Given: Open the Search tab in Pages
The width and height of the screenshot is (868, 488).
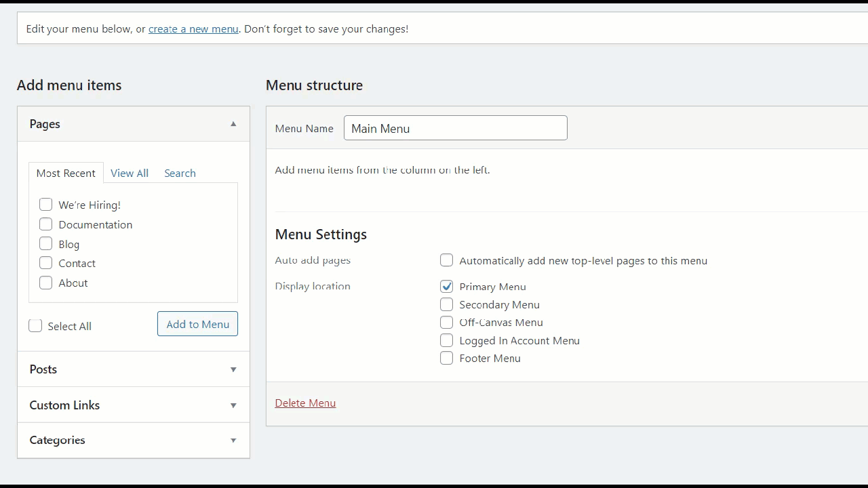Looking at the screenshot, I should pos(180,173).
